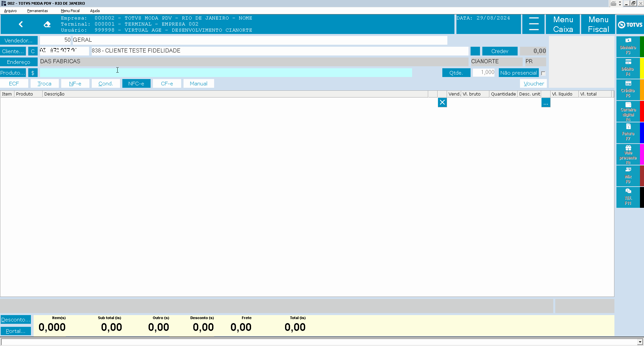Click the Vl. líquido column header

(564, 94)
